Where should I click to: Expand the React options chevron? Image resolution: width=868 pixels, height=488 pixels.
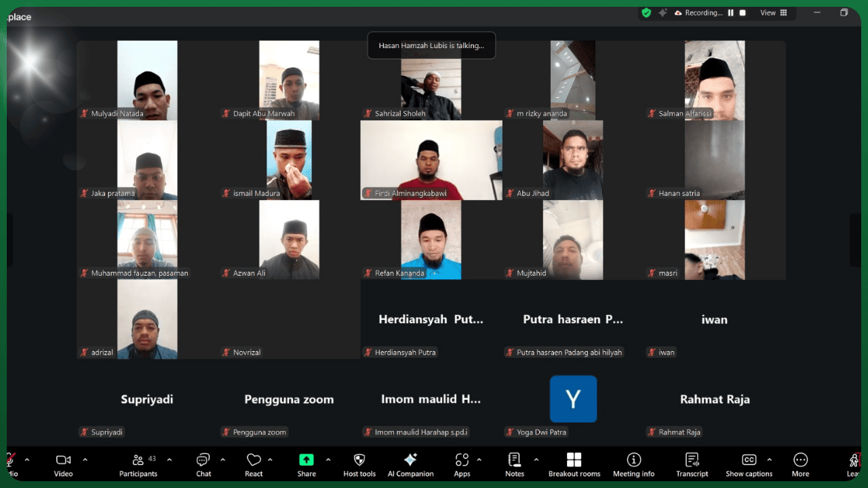point(270,460)
